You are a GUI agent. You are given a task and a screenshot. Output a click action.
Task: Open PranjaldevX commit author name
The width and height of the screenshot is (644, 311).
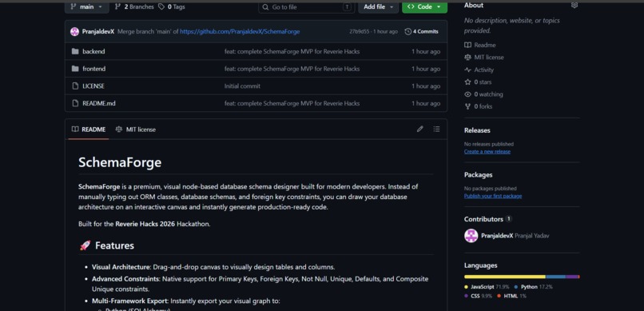[x=98, y=32]
